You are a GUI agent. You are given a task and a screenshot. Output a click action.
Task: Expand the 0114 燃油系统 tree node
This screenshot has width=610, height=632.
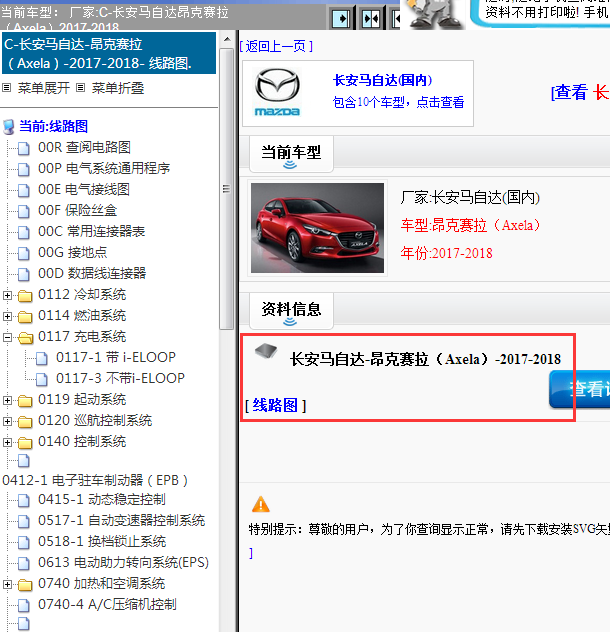[7, 316]
